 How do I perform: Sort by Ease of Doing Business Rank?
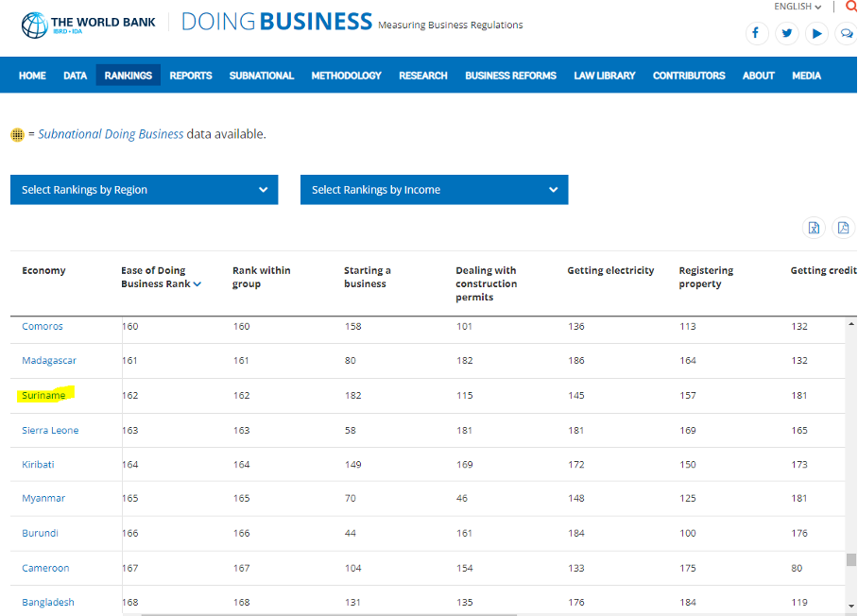(x=159, y=277)
